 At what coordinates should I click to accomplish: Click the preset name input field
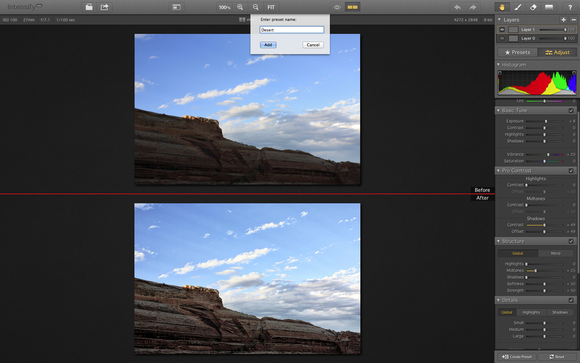tap(292, 30)
